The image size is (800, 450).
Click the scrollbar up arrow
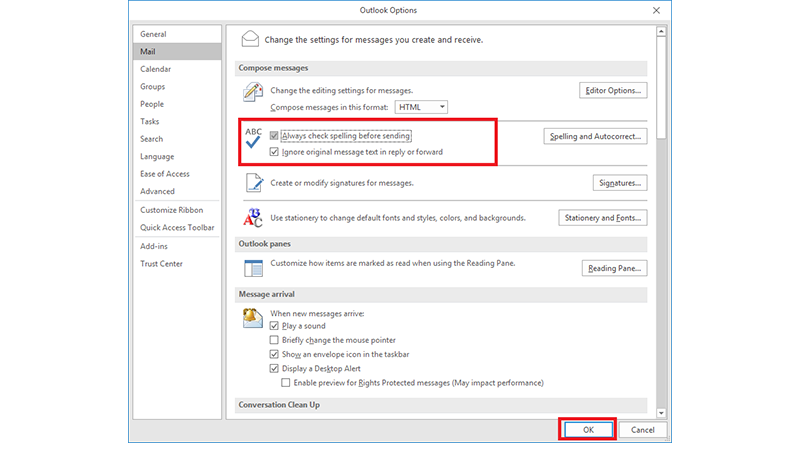(x=661, y=31)
